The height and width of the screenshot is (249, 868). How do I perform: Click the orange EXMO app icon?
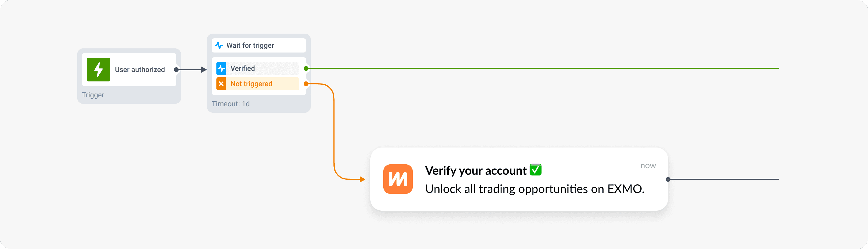tap(398, 179)
